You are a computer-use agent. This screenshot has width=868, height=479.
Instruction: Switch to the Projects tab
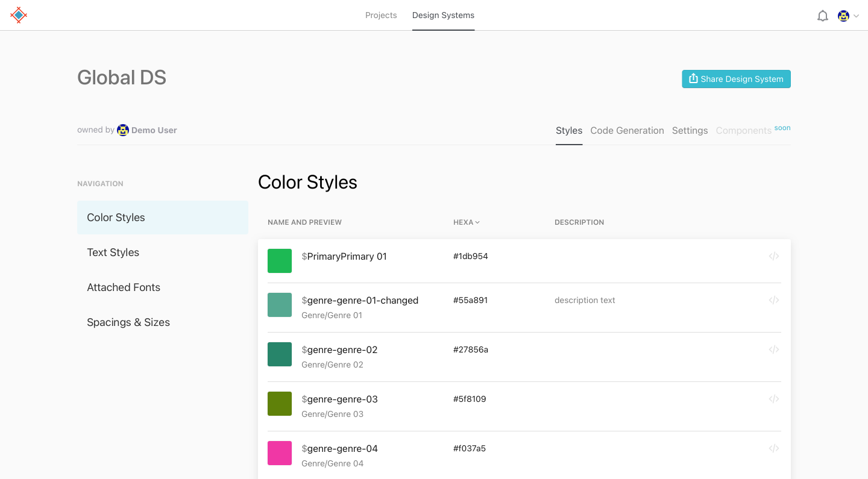381,15
